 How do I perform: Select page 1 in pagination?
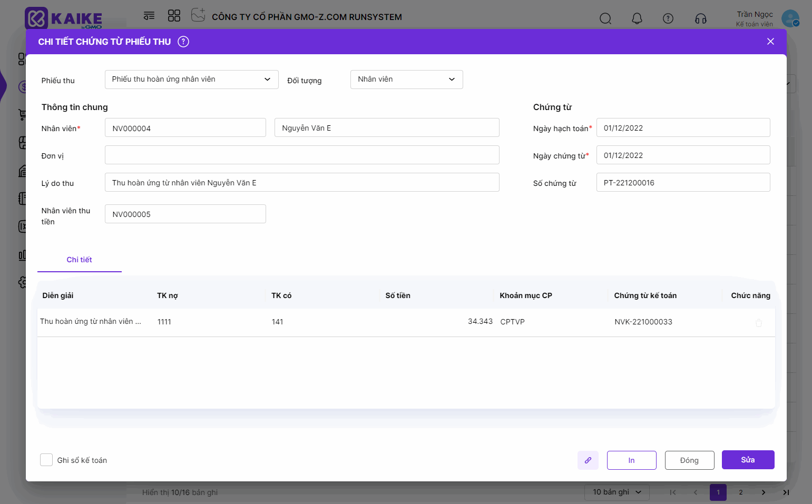(718, 492)
